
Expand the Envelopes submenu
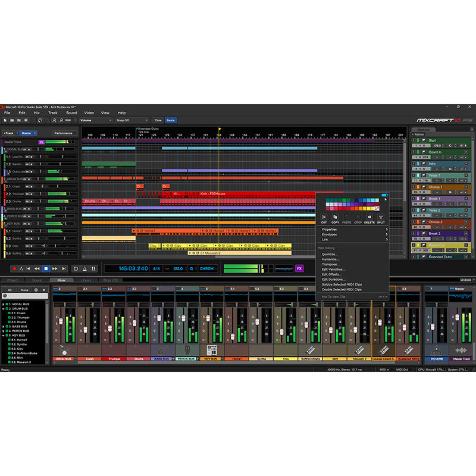click(328, 234)
